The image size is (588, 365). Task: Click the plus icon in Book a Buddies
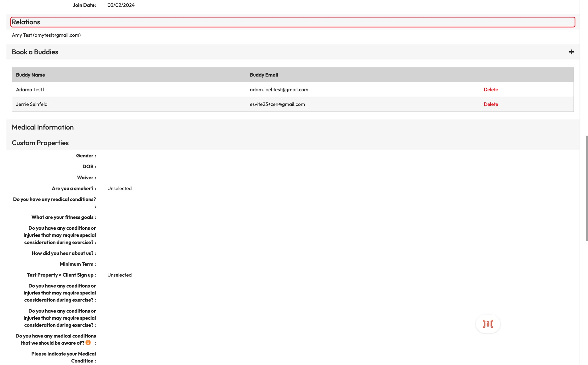click(x=571, y=52)
